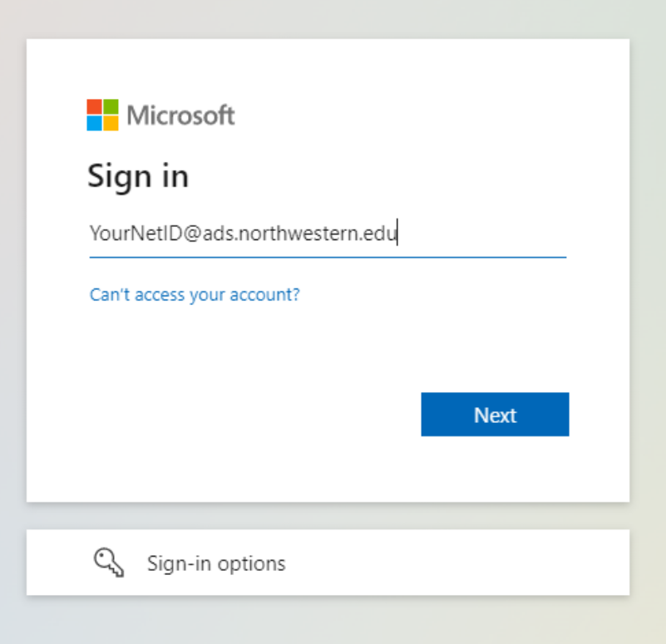Click the yellow square in the Microsoft logo
The height and width of the screenshot is (644, 666).
pyautogui.click(x=111, y=123)
